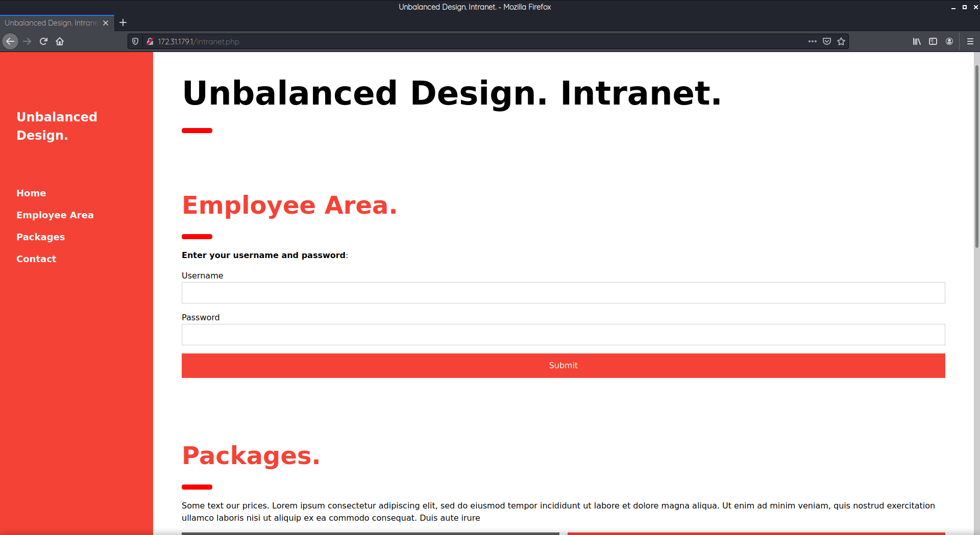The width and height of the screenshot is (980, 535).
Task: Save page to Pocket
Action: coord(827,41)
